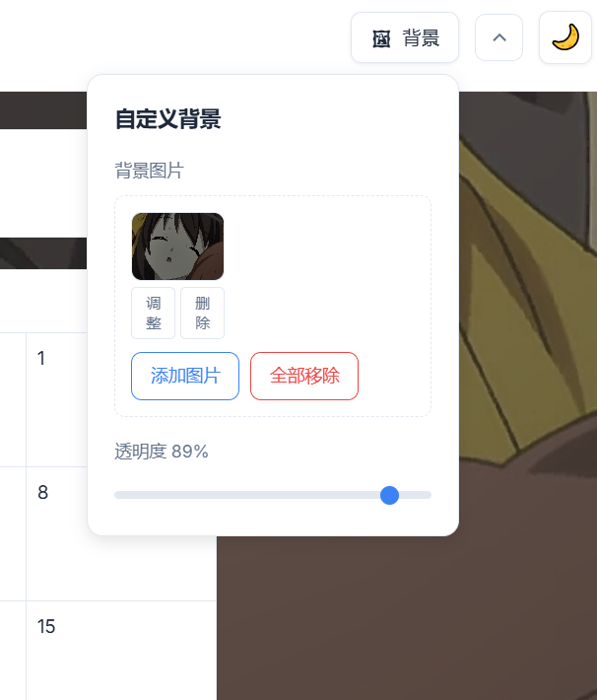
Task: Click the picture frame icon on 背景 button
Action: coord(381,38)
